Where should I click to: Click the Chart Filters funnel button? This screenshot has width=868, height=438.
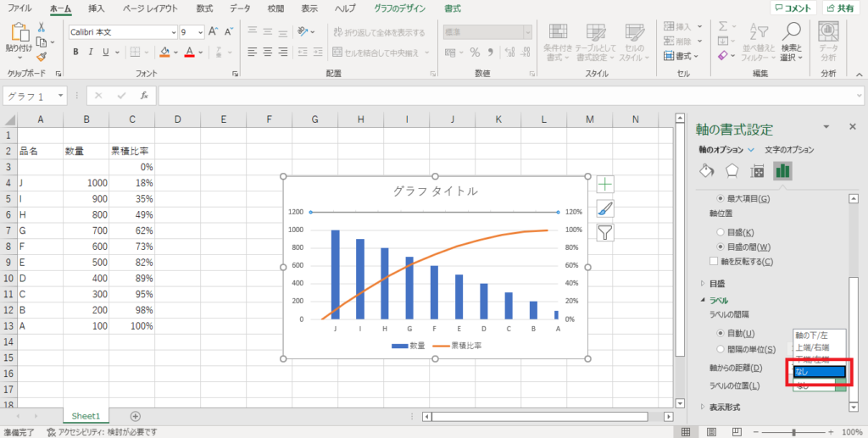pyautogui.click(x=605, y=233)
